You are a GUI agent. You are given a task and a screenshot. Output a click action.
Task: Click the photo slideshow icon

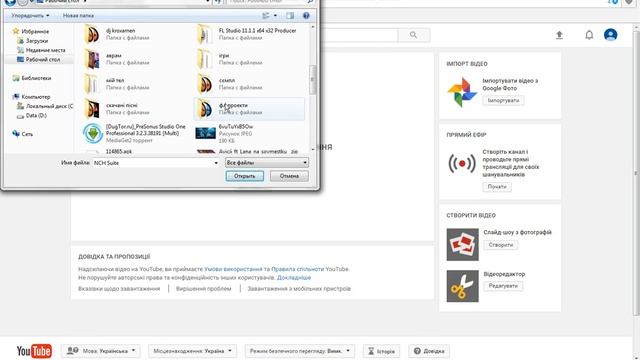[x=462, y=244]
